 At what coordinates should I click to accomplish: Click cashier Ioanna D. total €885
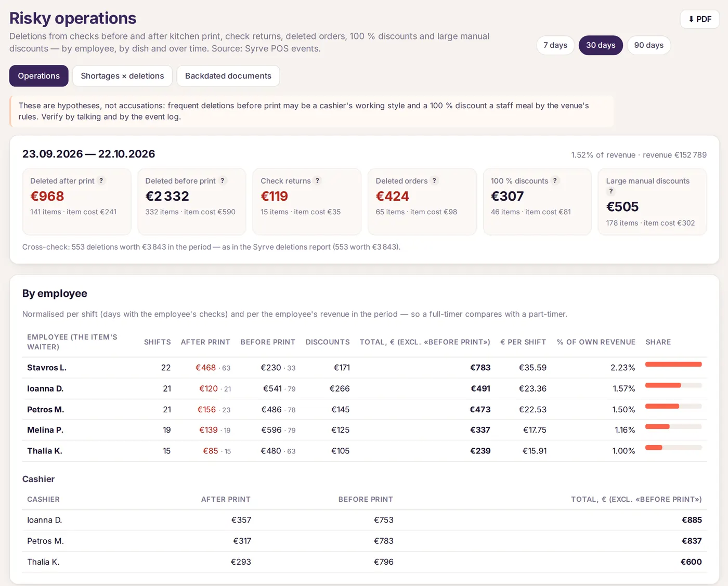click(x=692, y=520)
